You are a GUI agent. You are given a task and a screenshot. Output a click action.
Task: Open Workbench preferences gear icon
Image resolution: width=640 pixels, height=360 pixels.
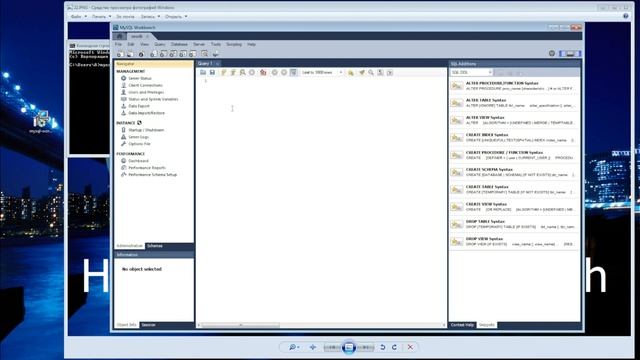click(552, 53)
